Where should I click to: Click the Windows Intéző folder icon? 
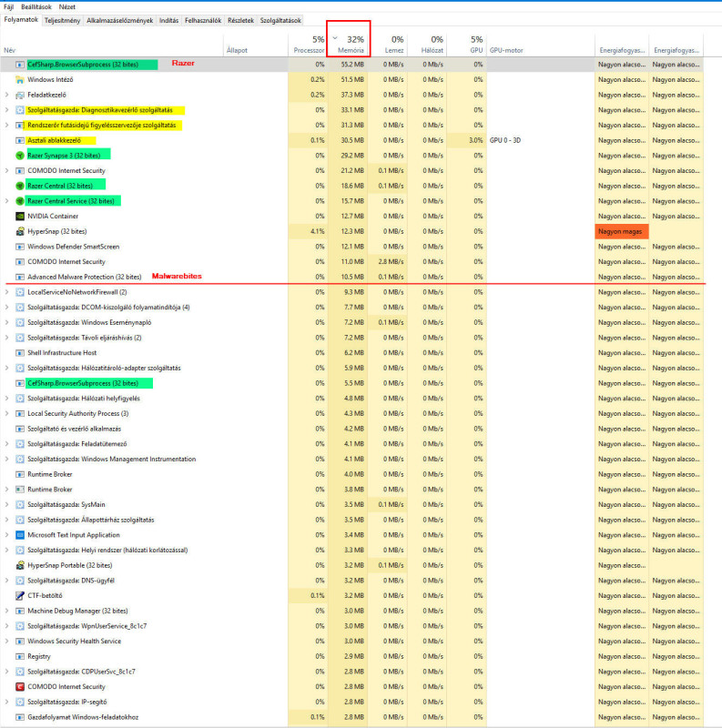click(x=19, y=80)
